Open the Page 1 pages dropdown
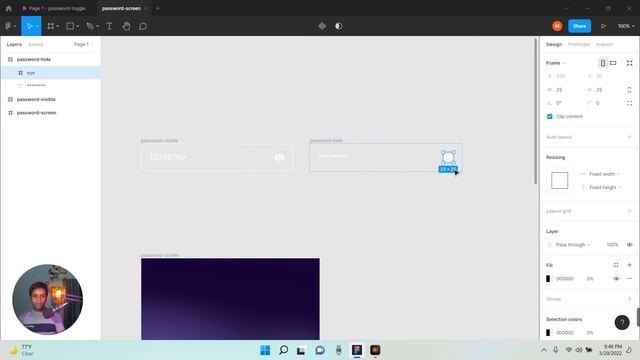 tap(83, 44)
